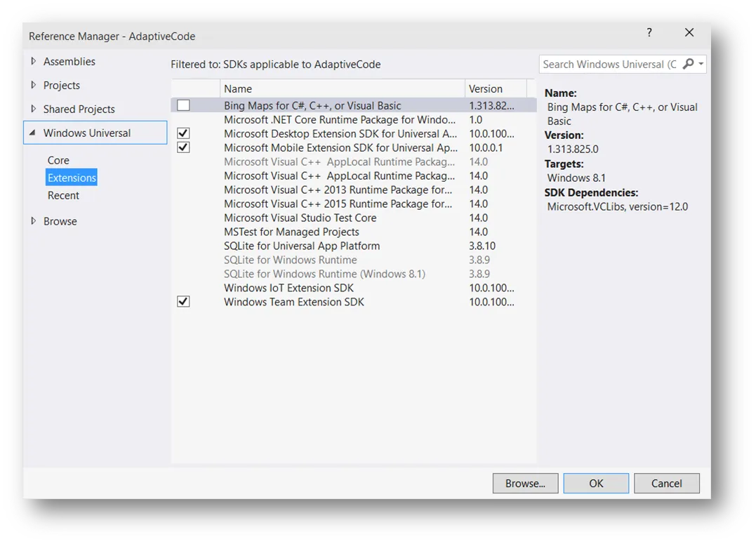Sort list by Name column header
This screenshot has height=544, width=756.
click(x=343, y=88)
